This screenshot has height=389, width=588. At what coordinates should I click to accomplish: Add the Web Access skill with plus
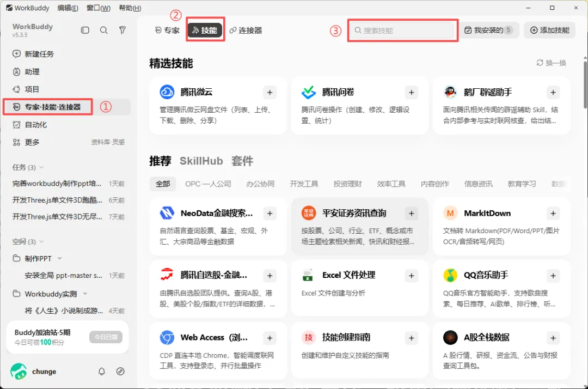269,338
